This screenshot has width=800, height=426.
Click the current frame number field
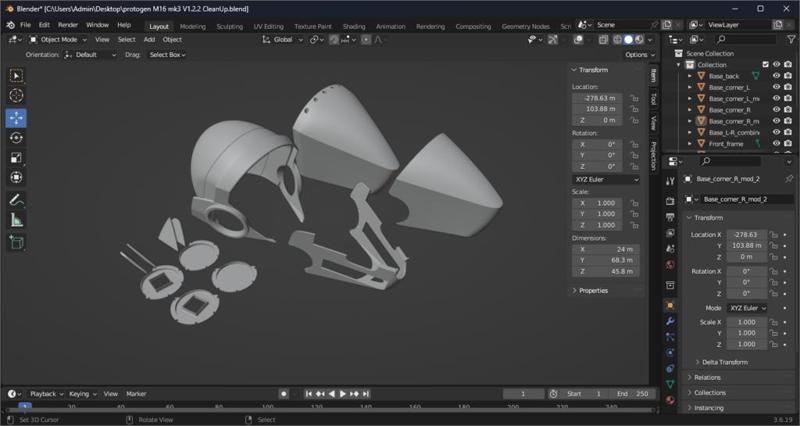(x=523, y=394)
